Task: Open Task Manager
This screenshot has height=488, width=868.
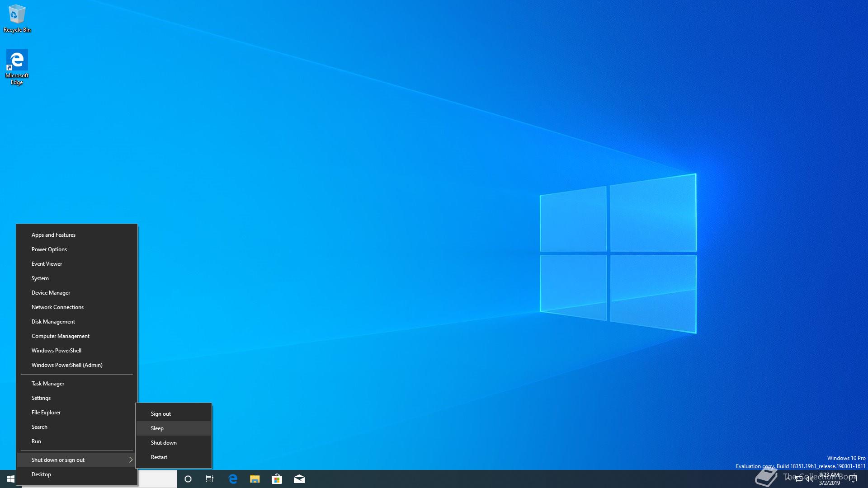Action: tap(77, 384)
